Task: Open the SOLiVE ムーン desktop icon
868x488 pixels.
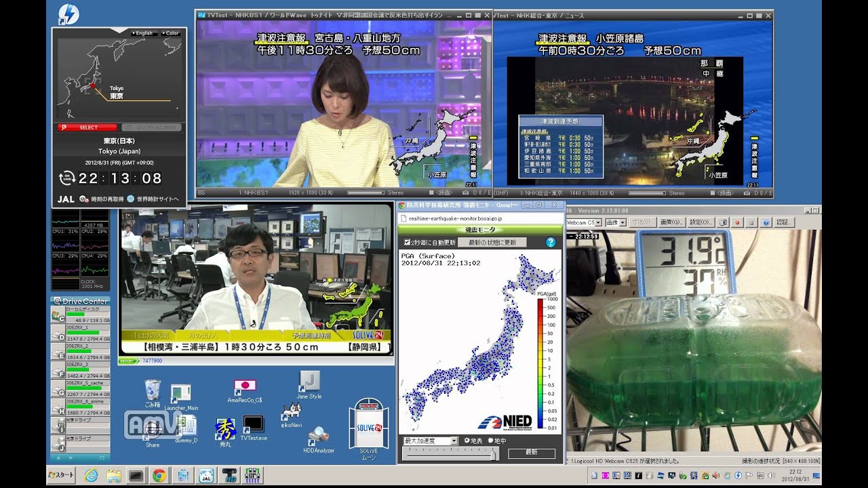Action: coord(368,429)
